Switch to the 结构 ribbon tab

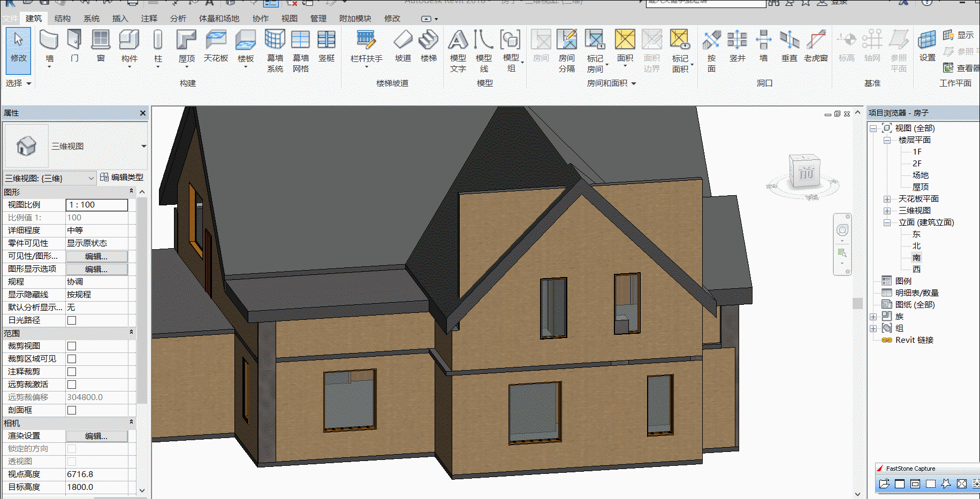(63, 18)
